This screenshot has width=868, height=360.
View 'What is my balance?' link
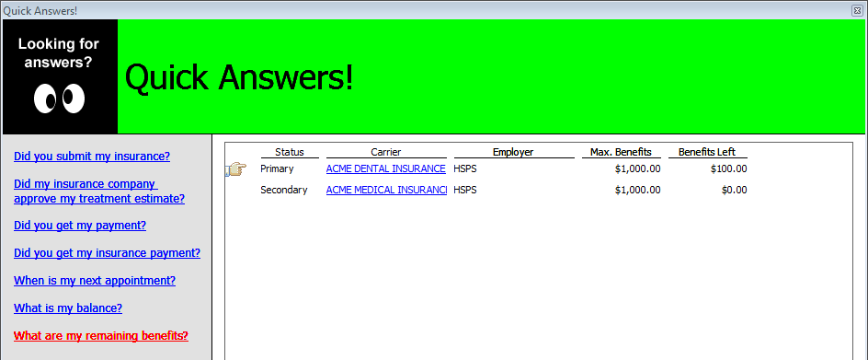coord(68,308)
